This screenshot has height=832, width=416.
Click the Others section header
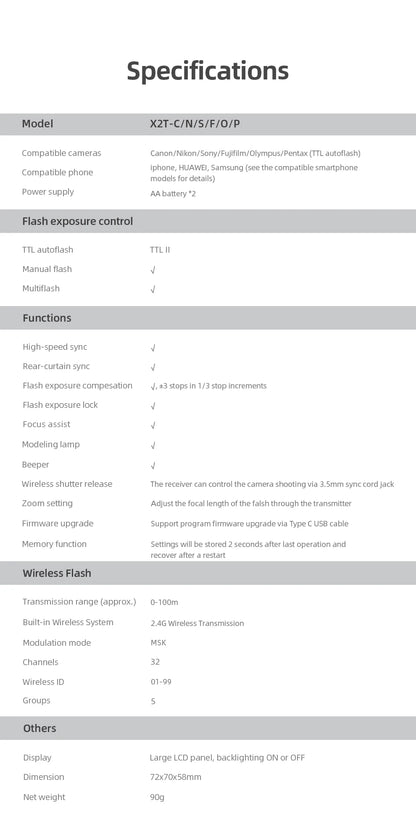208,728
